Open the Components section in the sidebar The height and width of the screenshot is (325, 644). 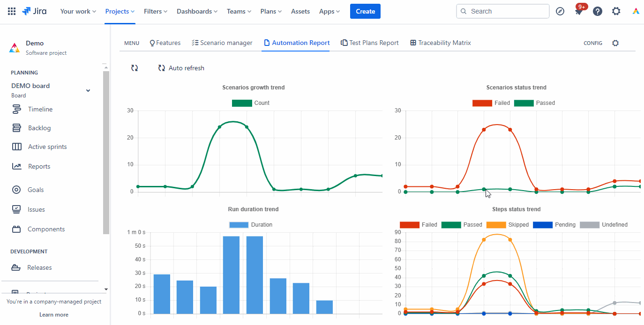click(45, 229)
